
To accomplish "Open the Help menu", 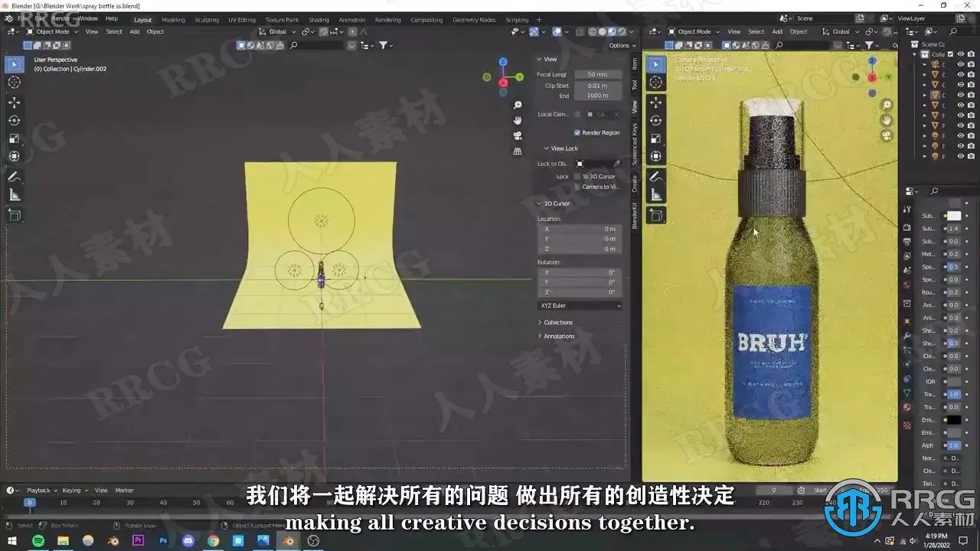I will click(112, 18).
